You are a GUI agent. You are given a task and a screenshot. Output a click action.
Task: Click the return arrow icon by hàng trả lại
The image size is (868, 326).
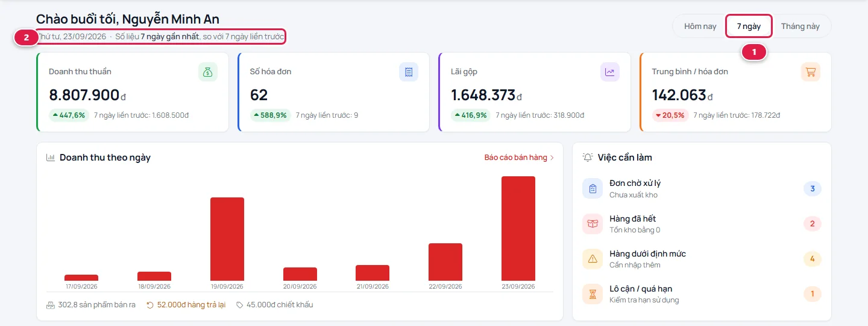pos(150,305)
